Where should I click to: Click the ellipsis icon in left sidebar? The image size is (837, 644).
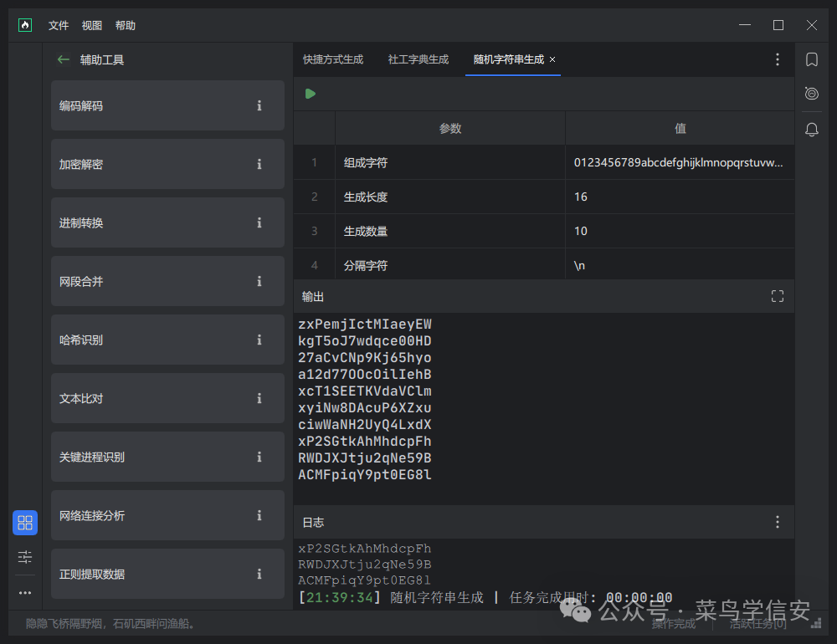(x=24, y=592)
